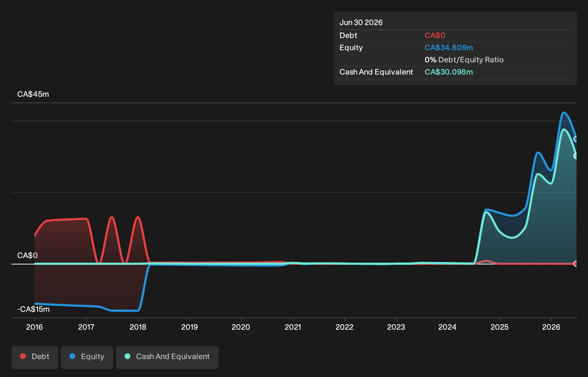
Task: Click the Debt row label in tooltip
Action: (x=348, y=35)
